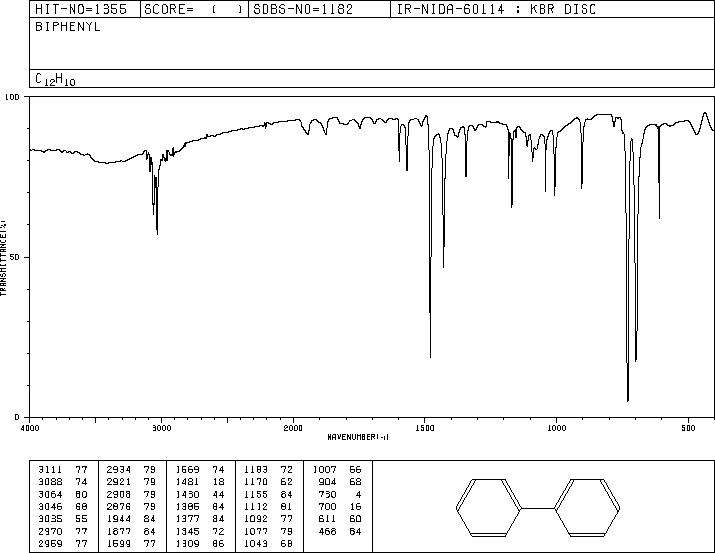This screenshot has height=553, width=715.
Task: Click the 1430 peak table entry
Action: click(x=200, y=495)
